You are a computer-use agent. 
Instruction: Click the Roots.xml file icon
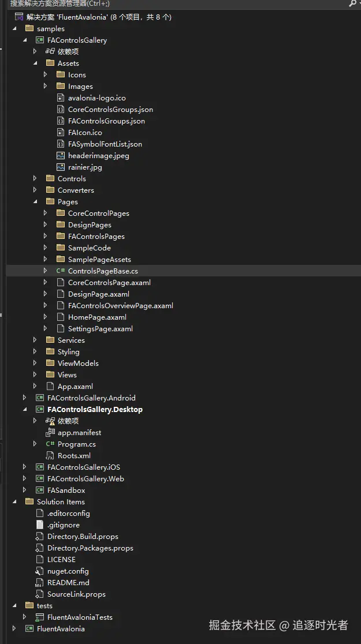(50, 455)
